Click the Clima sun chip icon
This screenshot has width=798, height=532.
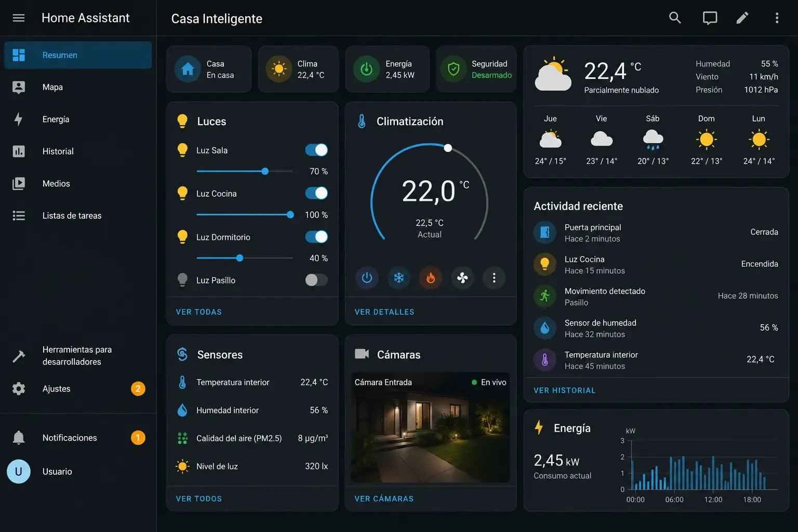point(279,69)
